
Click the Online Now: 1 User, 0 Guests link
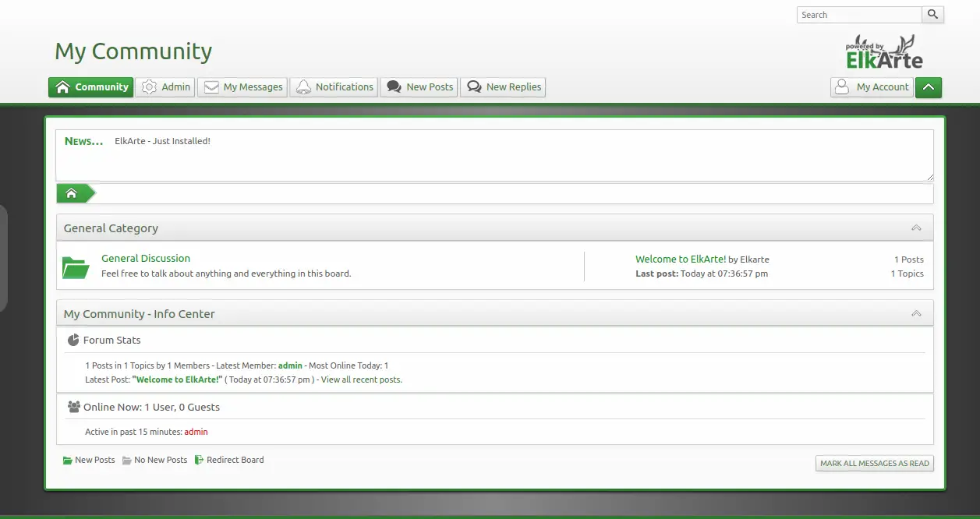151,407
